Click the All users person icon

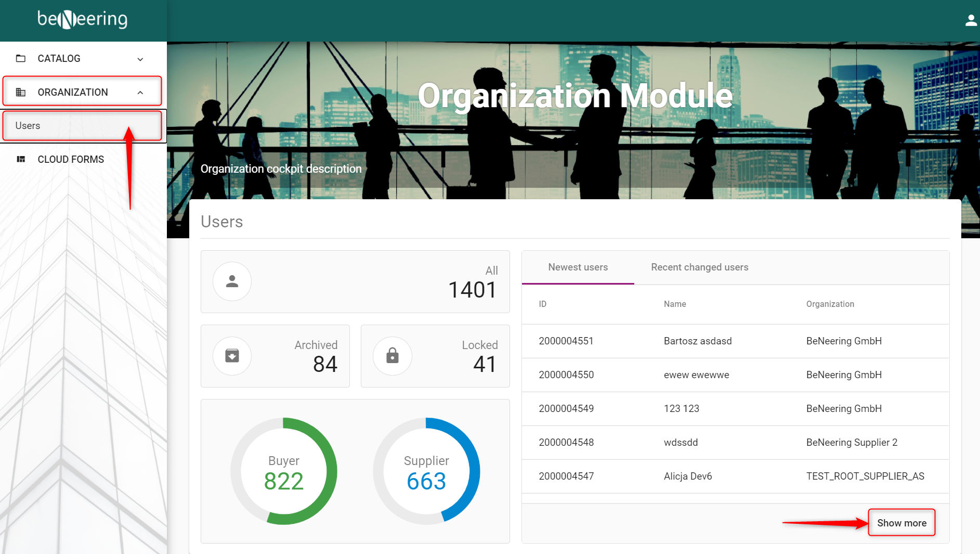(232, 281)
